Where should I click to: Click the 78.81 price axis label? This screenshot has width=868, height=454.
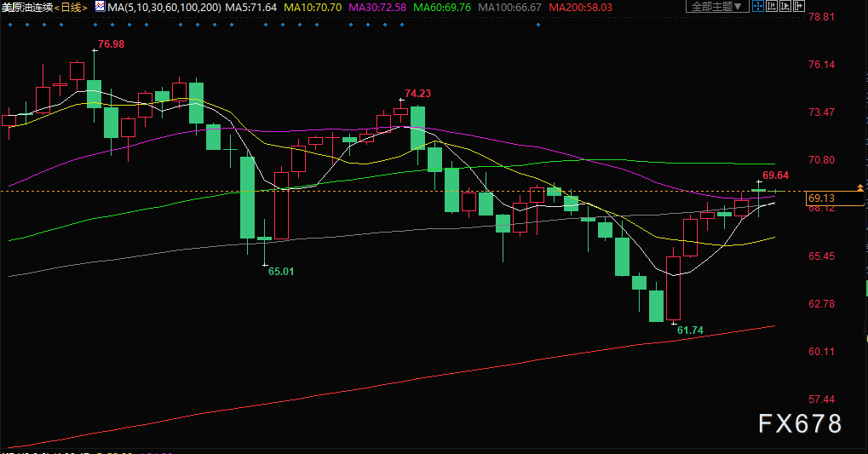[821, 17]
